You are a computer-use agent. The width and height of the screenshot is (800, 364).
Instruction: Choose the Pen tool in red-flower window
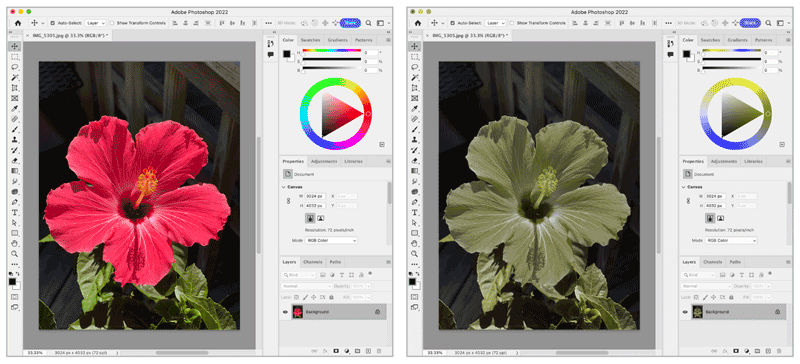(15, 202)
